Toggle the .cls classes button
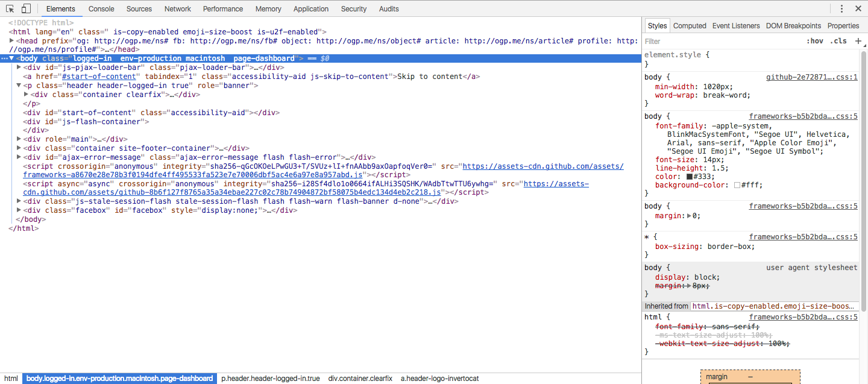The width and height of the screenshot is (868, 384). 838,41
